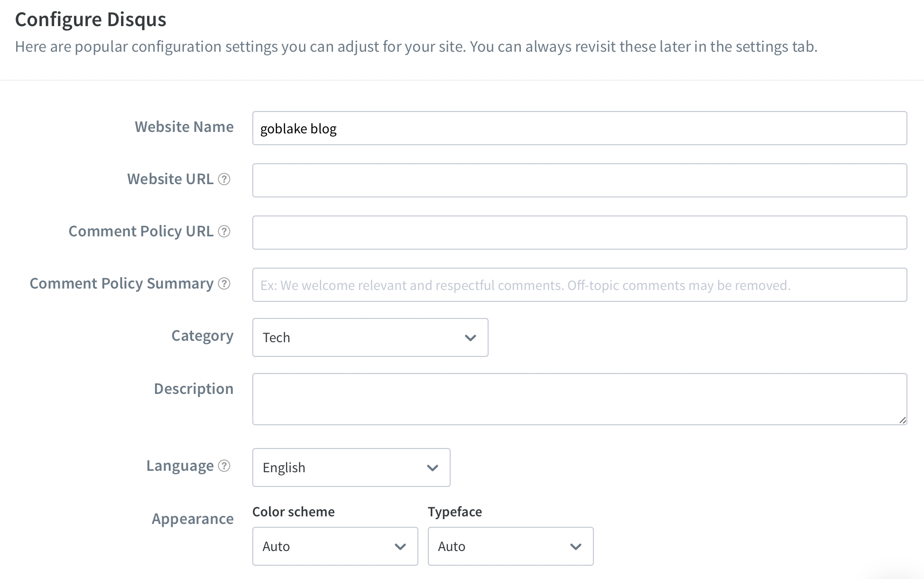Click inside the Description text area

click(x=579, y=399)
